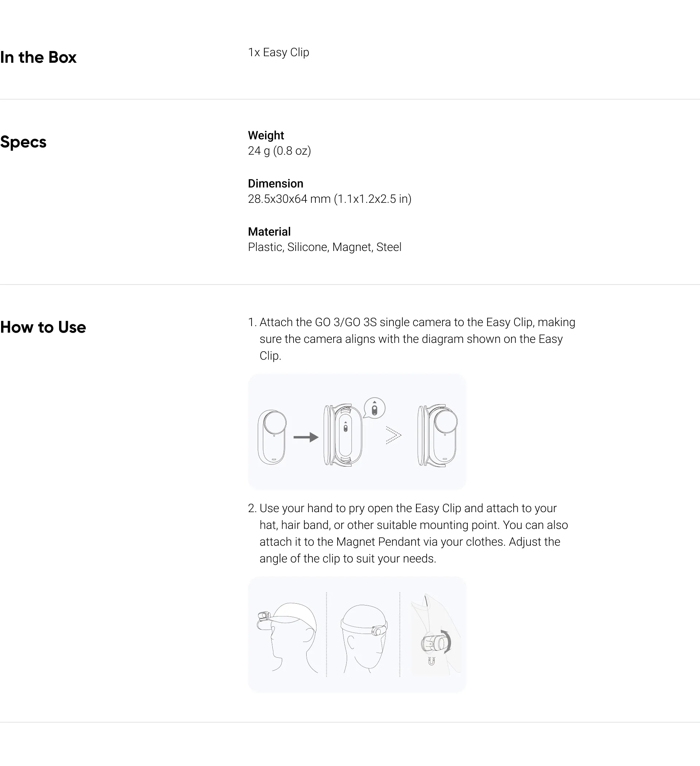Click the step 1 attach instructions text
The width and height of the screenshot is (700, 766).
click(412, 339)
